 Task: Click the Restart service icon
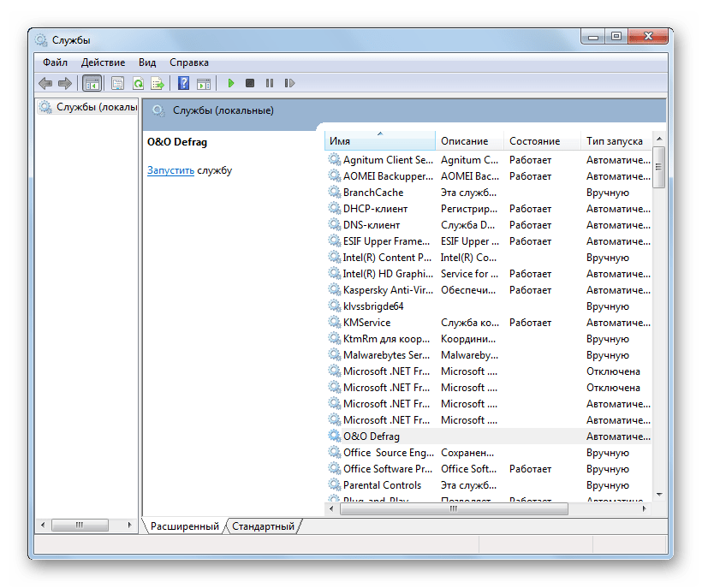pyautogui.click(x=289, y=83)
